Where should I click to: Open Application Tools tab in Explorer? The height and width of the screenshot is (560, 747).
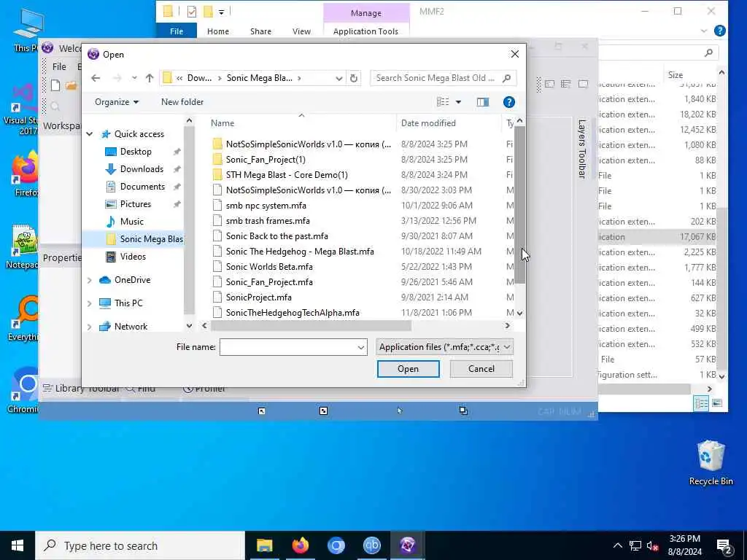tap(365, 31)
